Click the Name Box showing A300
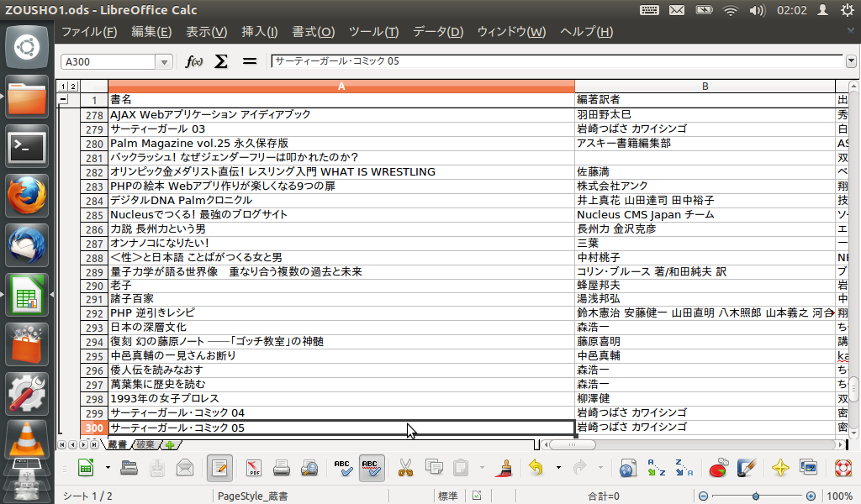The height and width of the screenshot is (504, 861). point(108,62)
